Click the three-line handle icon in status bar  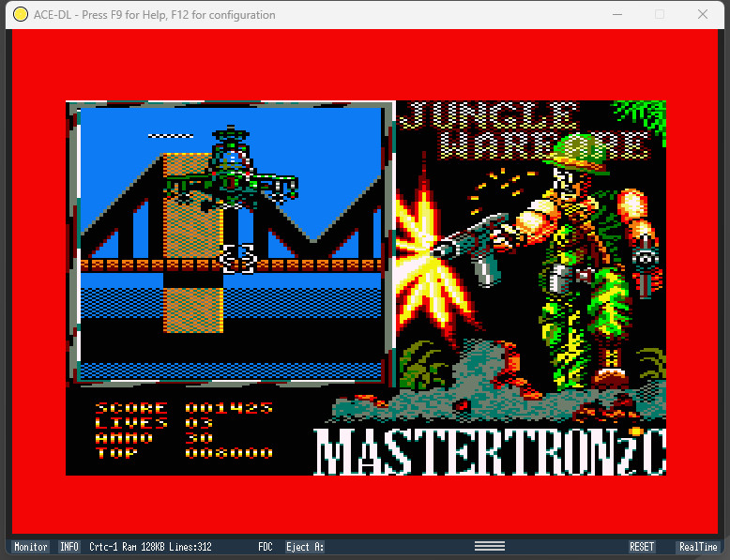489,546
